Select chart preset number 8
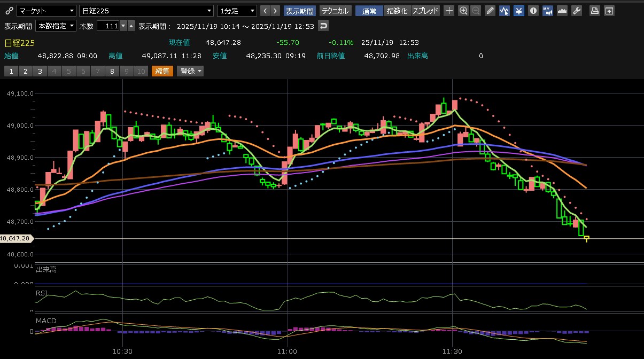Image resolution: width=644 pixels, height=359 pixels. pyautogui.click(x=112, y=71)
